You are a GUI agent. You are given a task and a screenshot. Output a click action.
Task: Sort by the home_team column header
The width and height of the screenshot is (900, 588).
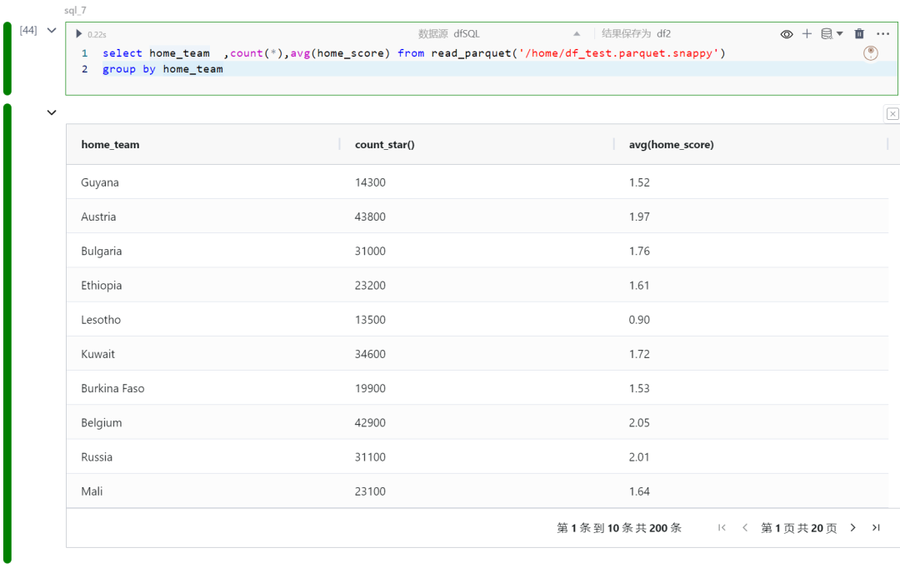pos(111,145)
